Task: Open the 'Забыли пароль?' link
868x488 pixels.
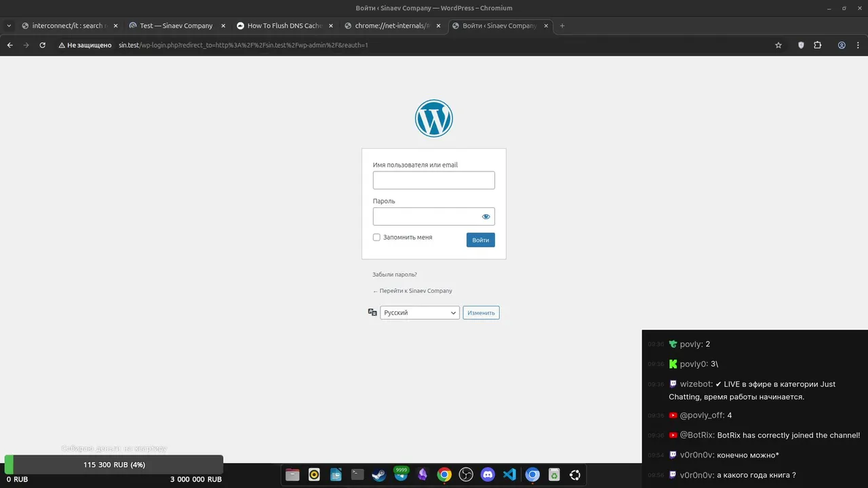Action: coord(395,274)
